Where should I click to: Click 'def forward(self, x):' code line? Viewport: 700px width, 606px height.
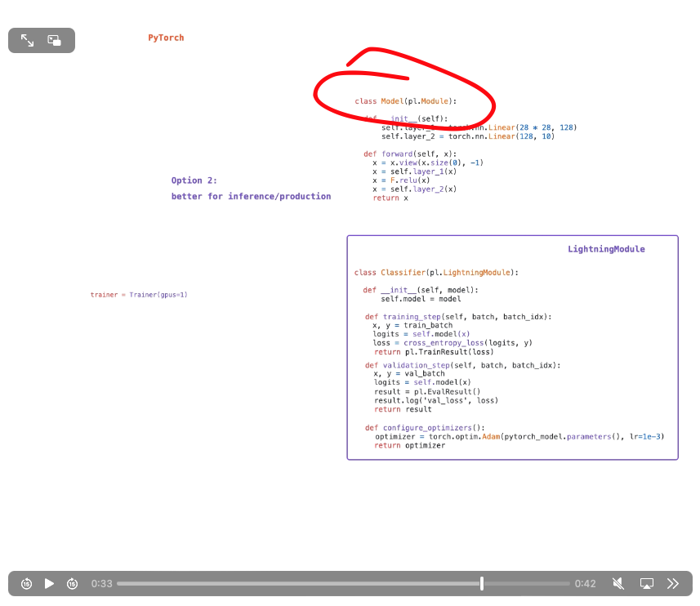click(x=410, y=154)
